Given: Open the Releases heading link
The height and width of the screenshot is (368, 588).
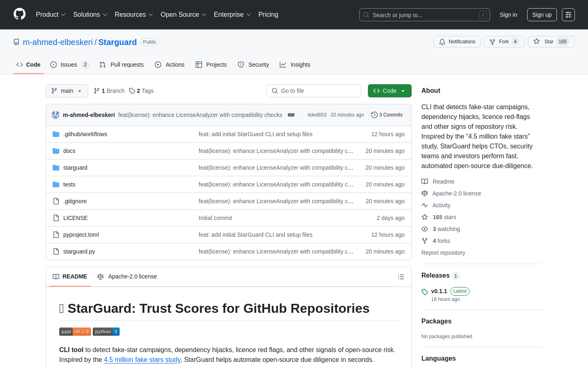Looking at the screenshot, I should [441, 276].
